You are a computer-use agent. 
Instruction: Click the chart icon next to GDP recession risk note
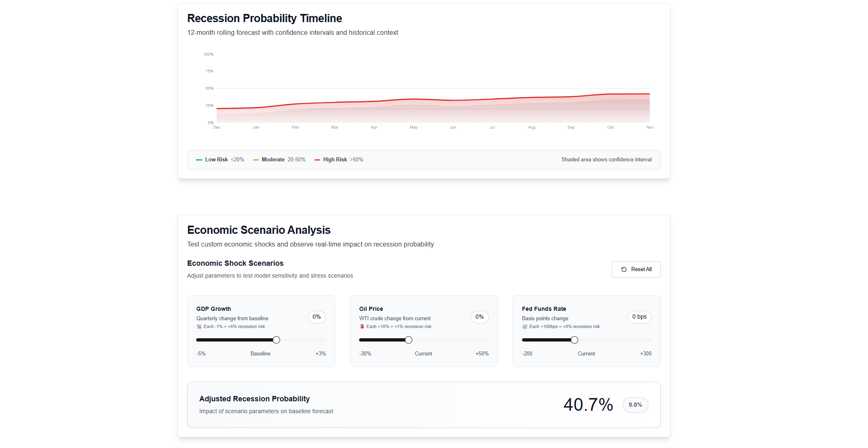pos(199,326)
